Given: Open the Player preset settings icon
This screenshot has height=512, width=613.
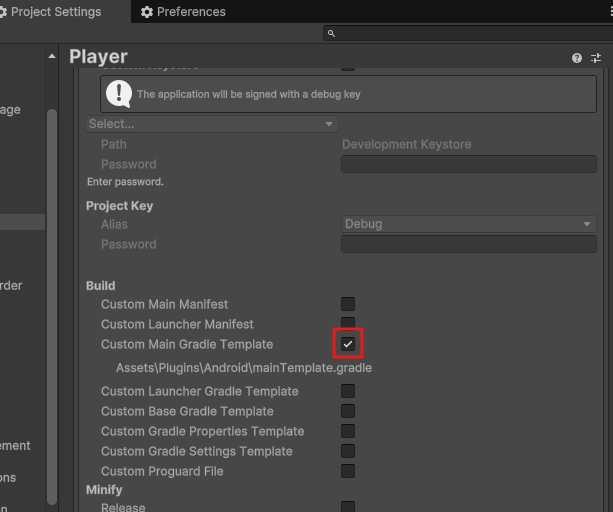Looking at the screenshot, I should click(596, 58).
